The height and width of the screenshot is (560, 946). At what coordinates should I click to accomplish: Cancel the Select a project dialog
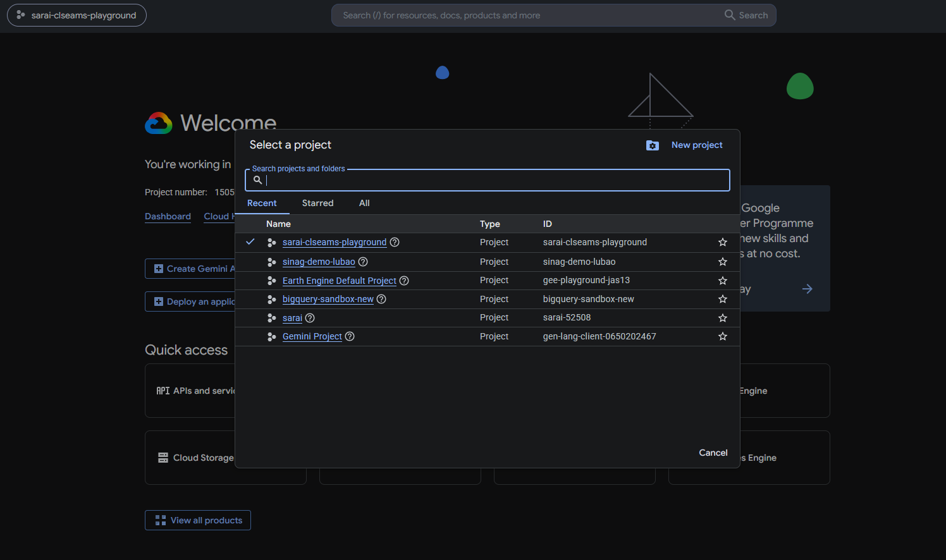click(713, 453)
